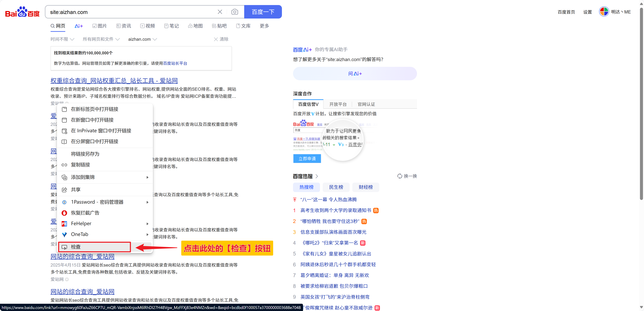
Task: Select the 热搜榜 tab
Action: point(306,187)
